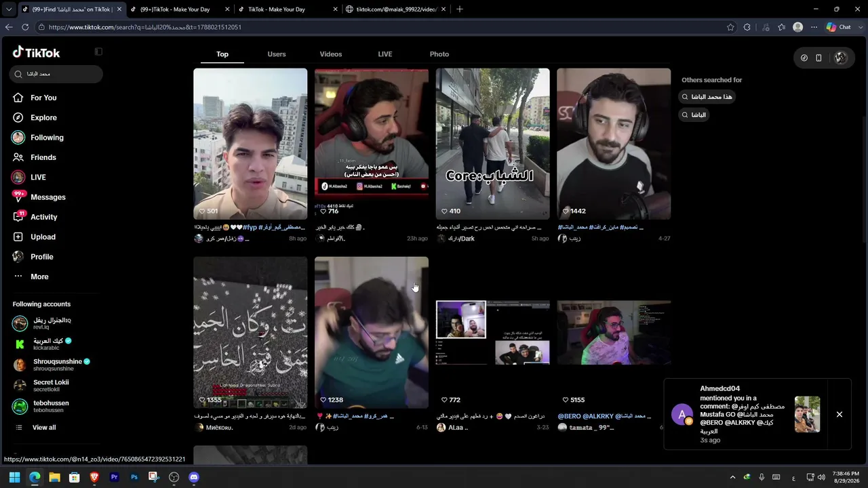This screenshot has width=868, height=488.
Task: Switch to the Videos results tab
Action: pyautogui.click(x=331, y=54)
